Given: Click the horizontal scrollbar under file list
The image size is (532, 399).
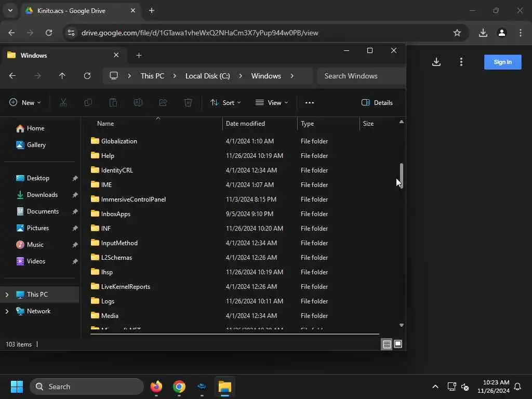Looking at the screenshot, I should pyautogui.click(x=234, y=334).
